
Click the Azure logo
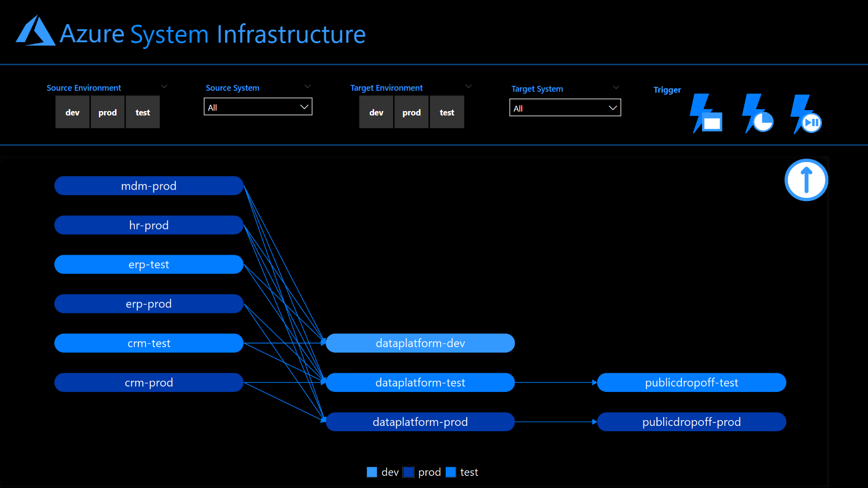35,33
